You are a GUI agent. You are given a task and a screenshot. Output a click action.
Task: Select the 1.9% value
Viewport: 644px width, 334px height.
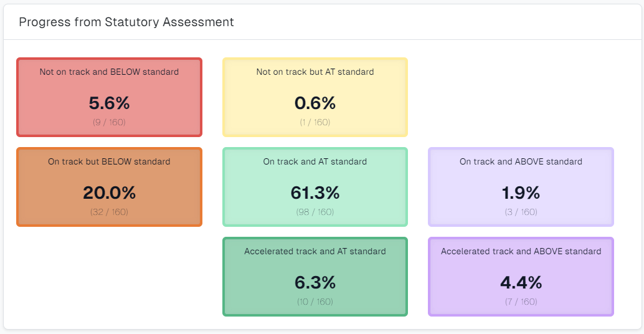pyautogui.click(x=521, y=193)
